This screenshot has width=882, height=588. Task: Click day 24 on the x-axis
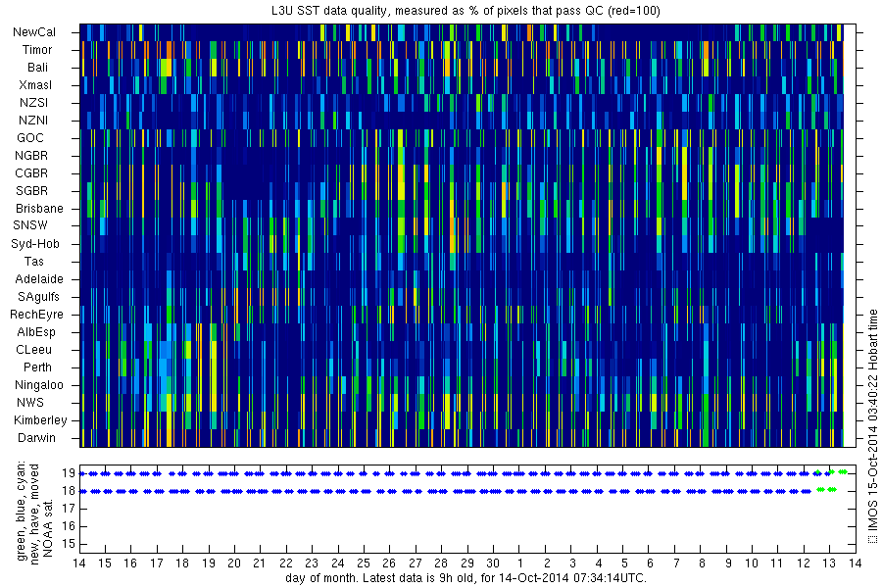pyautogui.click(x=337, y=563)
